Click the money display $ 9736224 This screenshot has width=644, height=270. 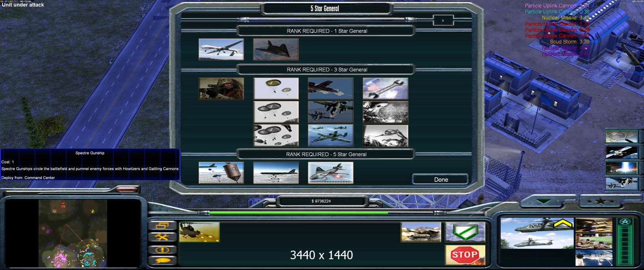(321, 201)
